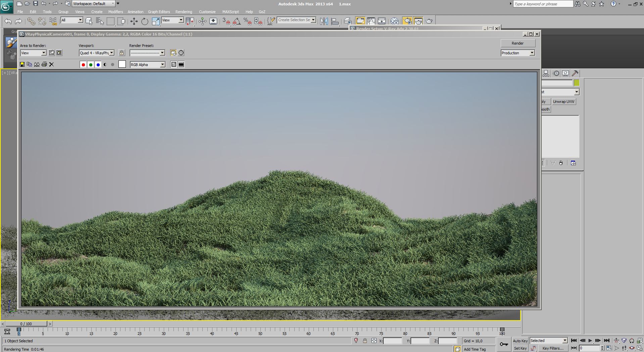Open the Area to Render dropdown
The height and width of the screenshot is (352, 644).
pyautogui.click(x=44, y=53)
